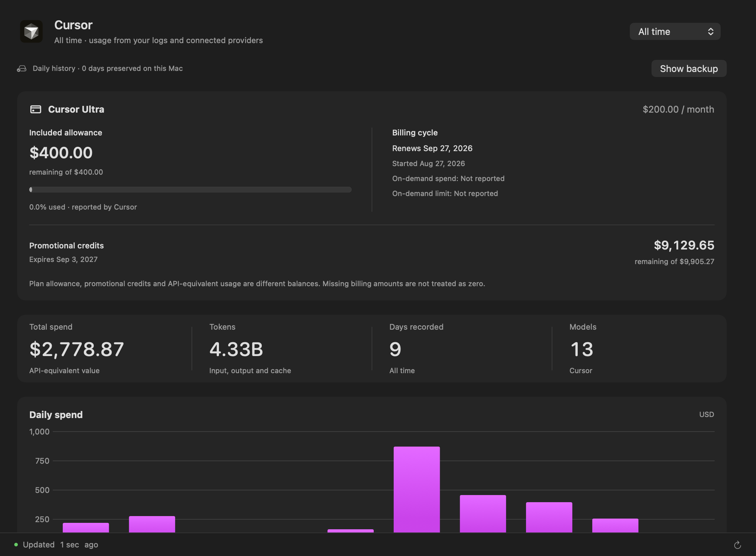Click the tallest bar in Daily spend
This screenshot has width=756, height=556.
tap(417, 489)
